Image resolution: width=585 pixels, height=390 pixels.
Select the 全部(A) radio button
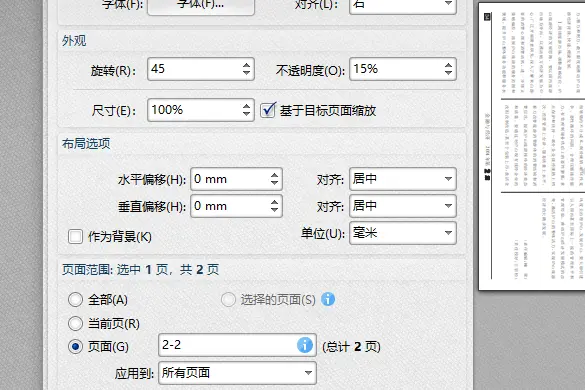point(75,299)
